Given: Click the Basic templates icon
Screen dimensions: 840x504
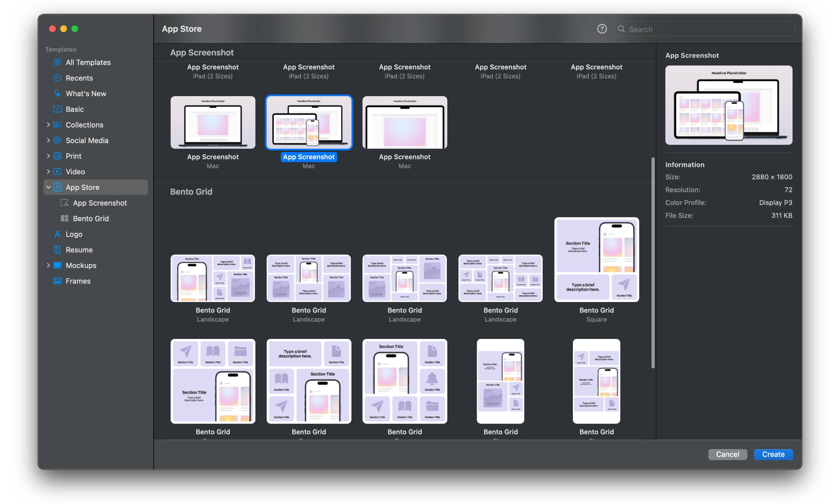Looking at the screenshot, I should [x=58, y=109].
